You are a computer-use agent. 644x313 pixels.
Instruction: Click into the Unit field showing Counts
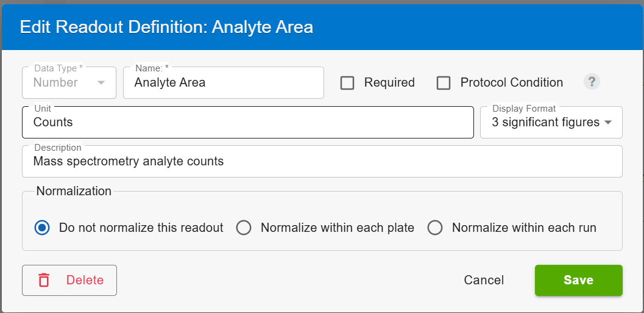(247, 122)
